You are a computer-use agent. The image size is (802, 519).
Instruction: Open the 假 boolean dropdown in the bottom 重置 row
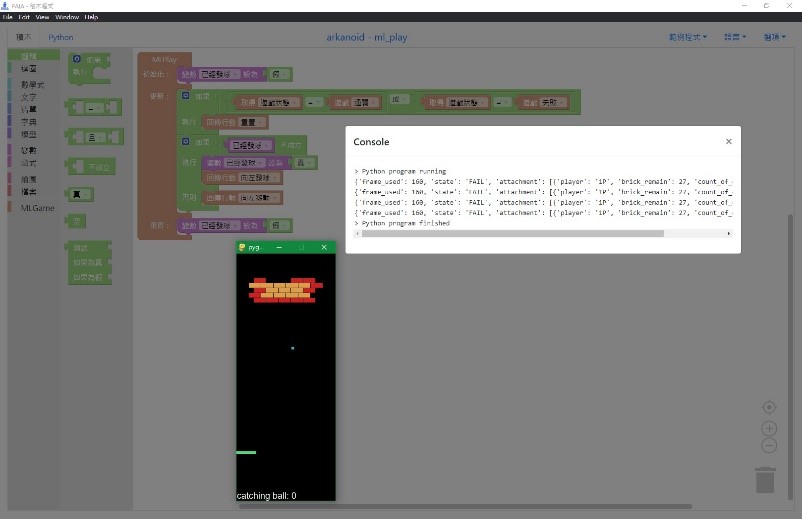[280, 225]
